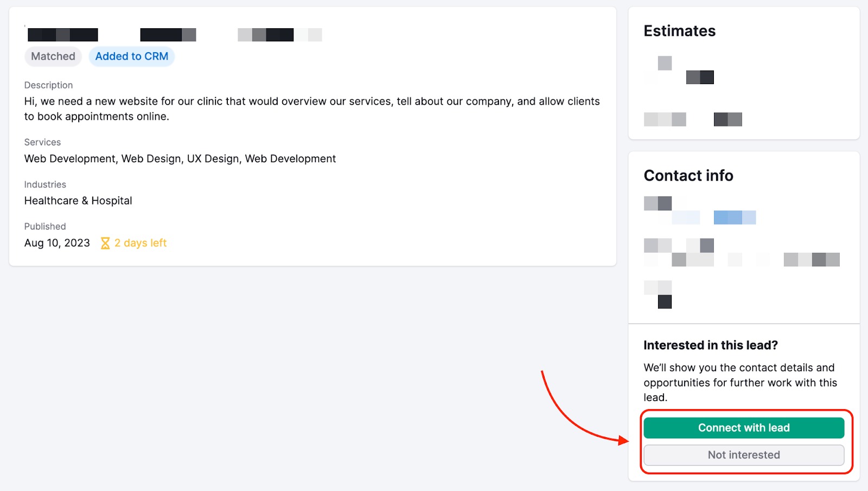
Task: Click the Healthcare & Hospital industry text
Action: 78,201
